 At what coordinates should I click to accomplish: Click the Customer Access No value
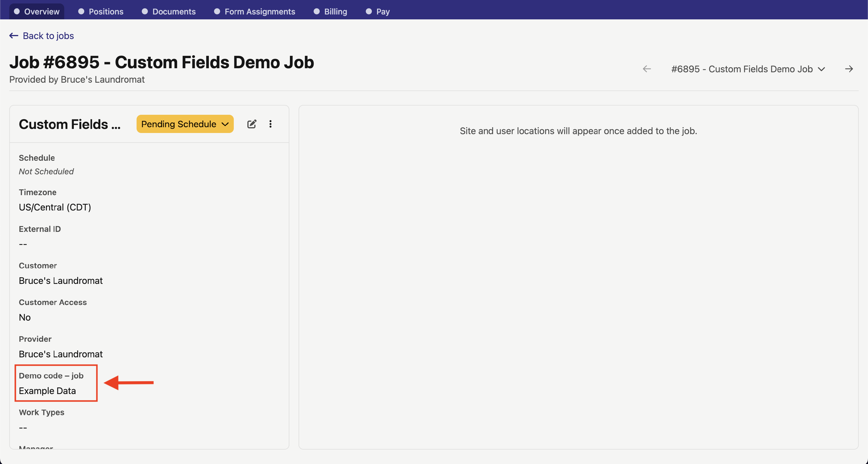tap(25, 317)
